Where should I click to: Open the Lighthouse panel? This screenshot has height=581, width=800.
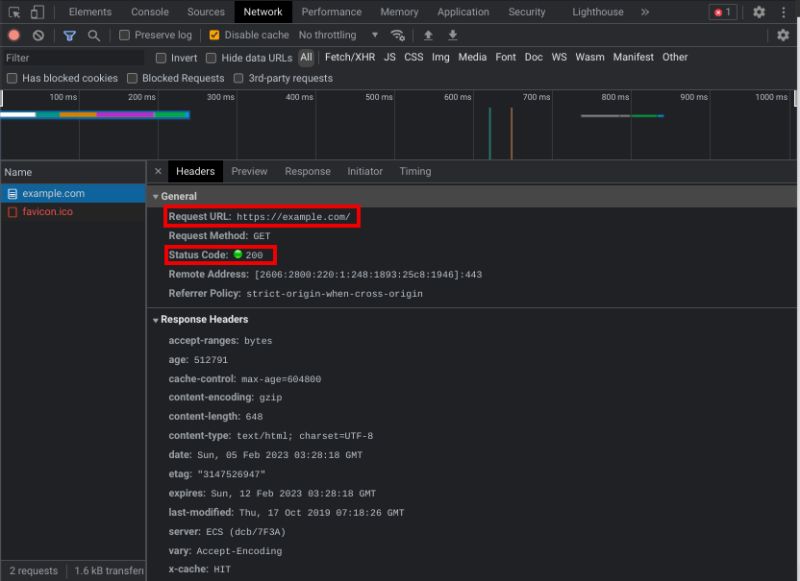point(597,12)
